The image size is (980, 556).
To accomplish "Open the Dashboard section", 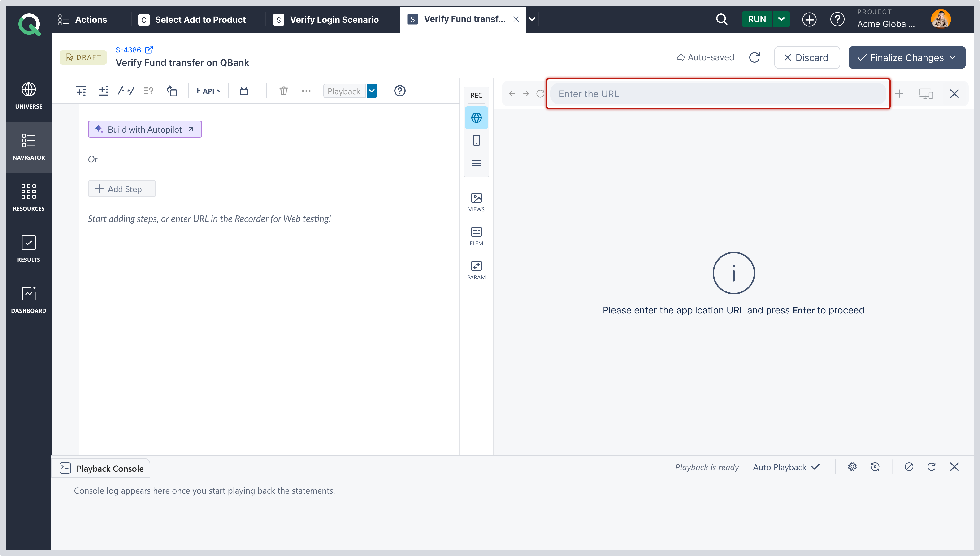I will pos(29,300).
